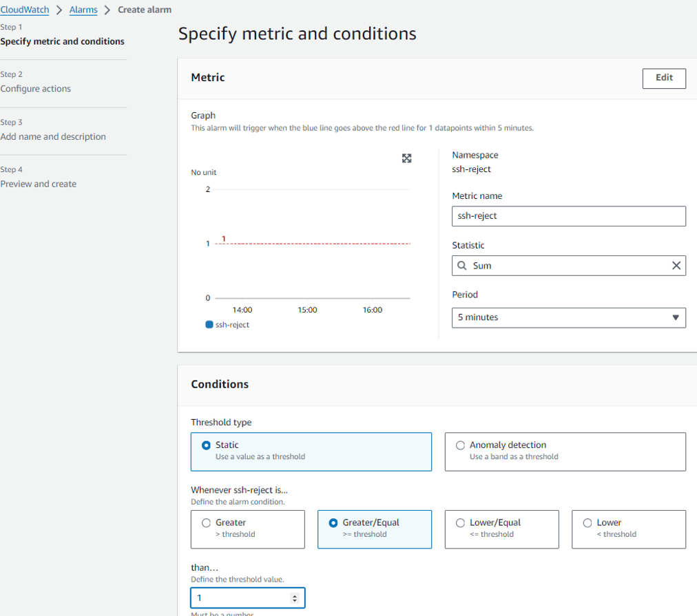
Task: Click the search icon in Statistic field
Action: (463, 266)
